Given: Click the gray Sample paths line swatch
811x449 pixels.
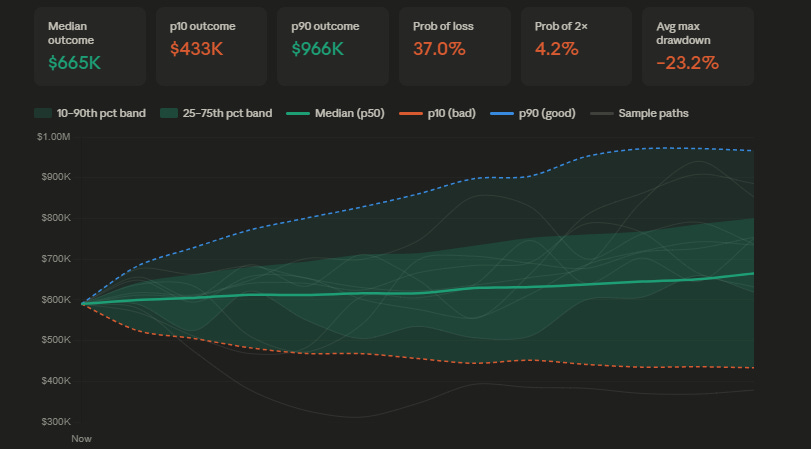Looking at the screenshot, I should (602, 113).
